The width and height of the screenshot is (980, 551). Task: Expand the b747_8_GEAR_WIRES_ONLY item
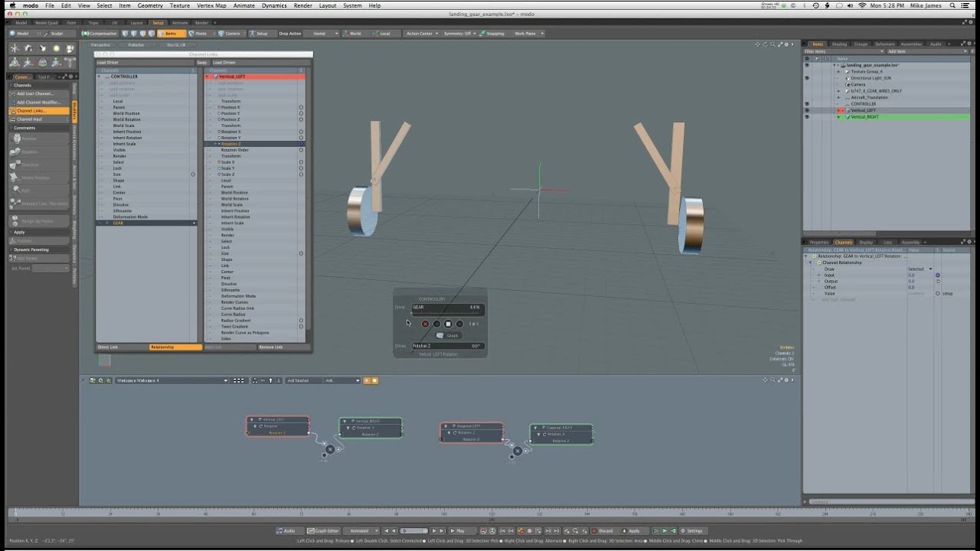(838, 91)
